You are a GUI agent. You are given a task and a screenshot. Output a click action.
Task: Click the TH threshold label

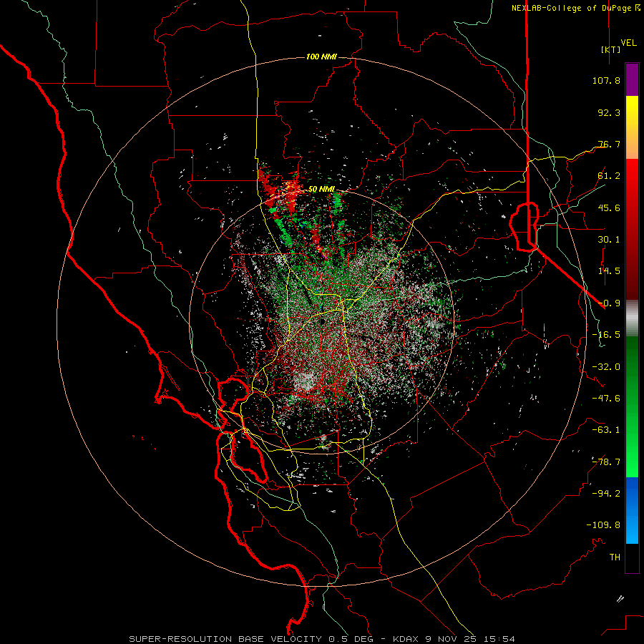coord(615,557)
